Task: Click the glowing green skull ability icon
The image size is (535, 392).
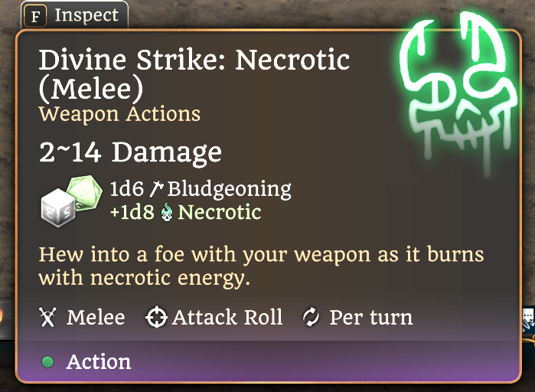Action: [458, 92]
